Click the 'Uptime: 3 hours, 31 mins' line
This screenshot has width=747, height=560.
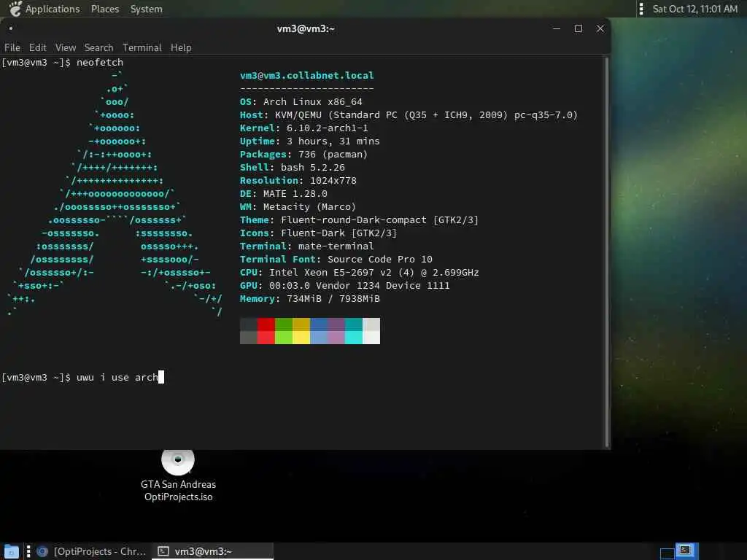(x=309, y=141)
